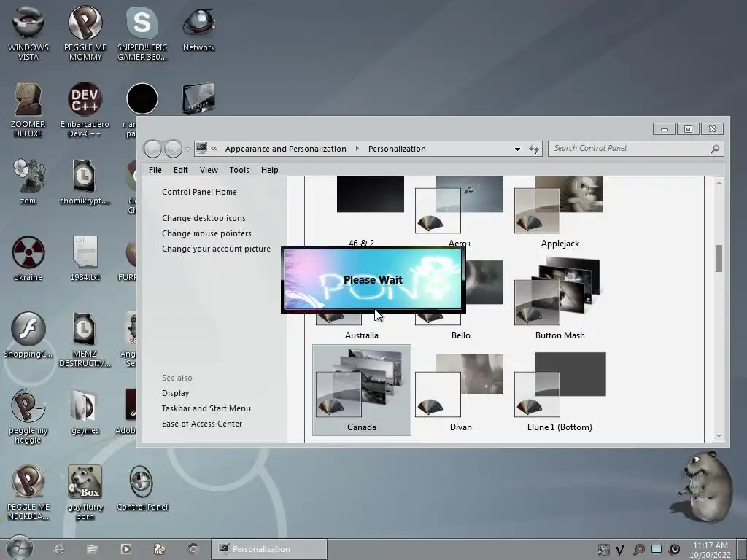Image resolution: width=747 pixels, height=560 pixels.
Task: Click the scrollbar up arrow
Action: tap(719, 183)
